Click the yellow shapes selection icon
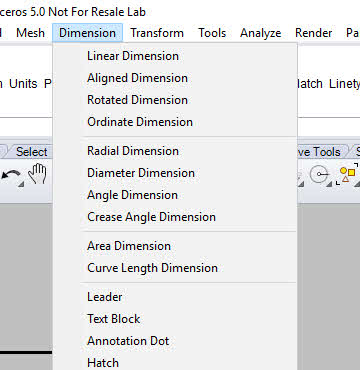Image resolution: width=360 pixels, height=370 pixels. point(347,174)
